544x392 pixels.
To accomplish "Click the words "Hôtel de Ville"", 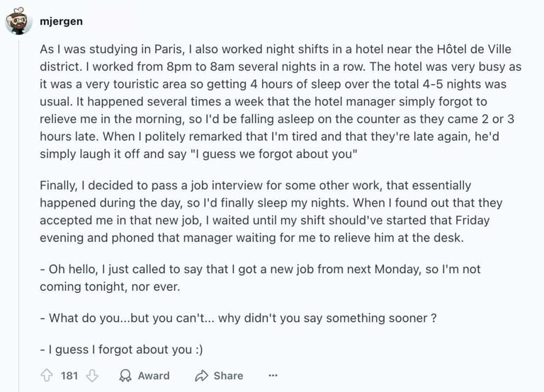I will coord(469,50).
